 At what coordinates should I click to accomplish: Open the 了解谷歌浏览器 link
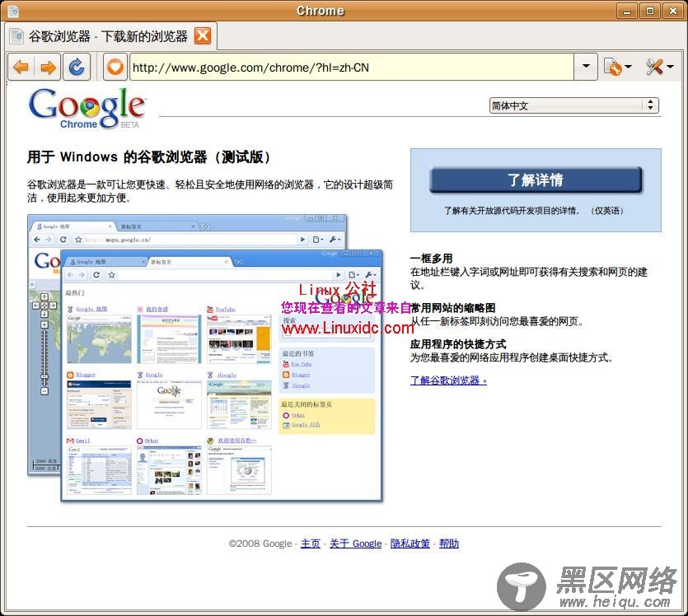click(x=448, y=380)
